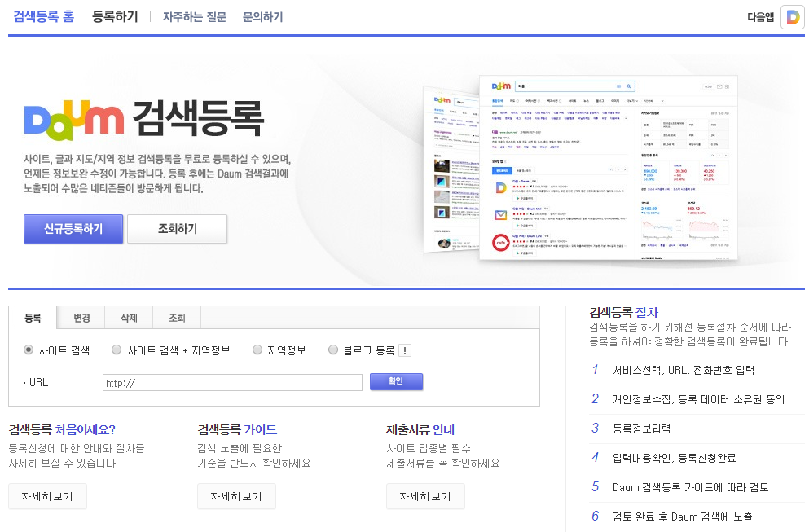Screen dimensions: 809x532
Task: Open 문의하기 page
Action: (x=262, y=17)
